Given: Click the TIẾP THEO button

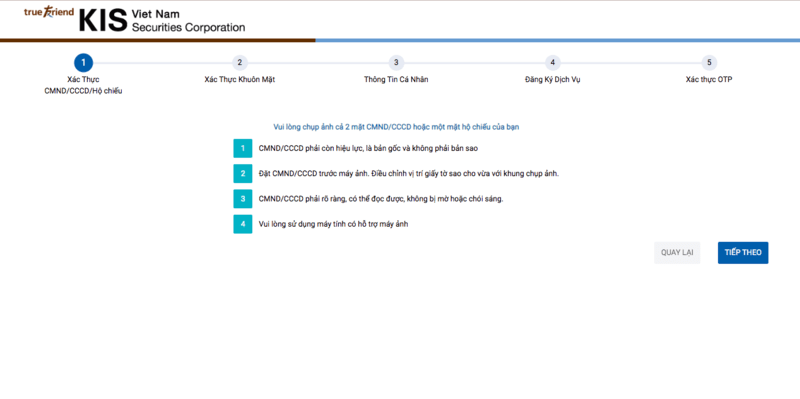Looking at the screenshot, I should point(743,253).
